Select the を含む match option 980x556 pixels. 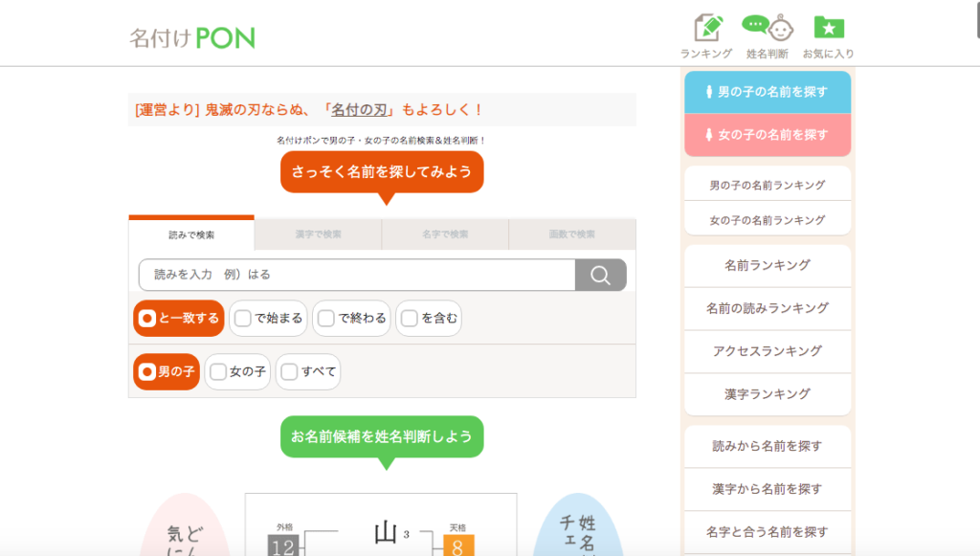(429, 319)
